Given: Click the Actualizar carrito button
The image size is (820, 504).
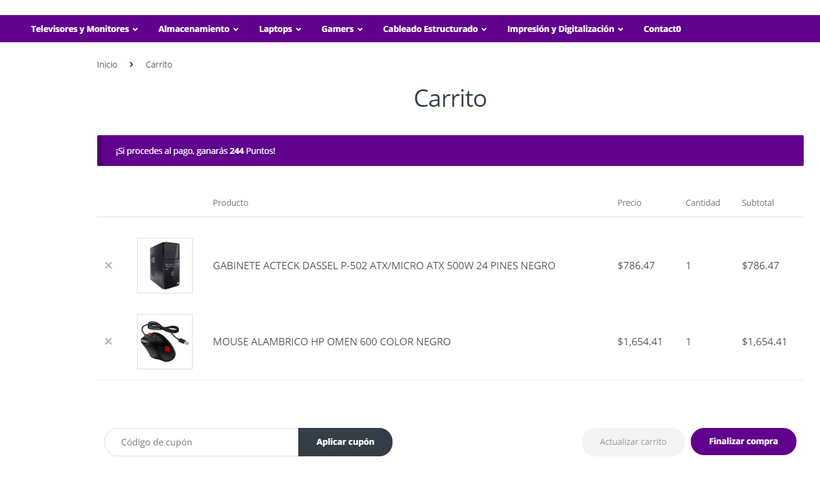Looking at the screenshot, I should tap(633, 442).
